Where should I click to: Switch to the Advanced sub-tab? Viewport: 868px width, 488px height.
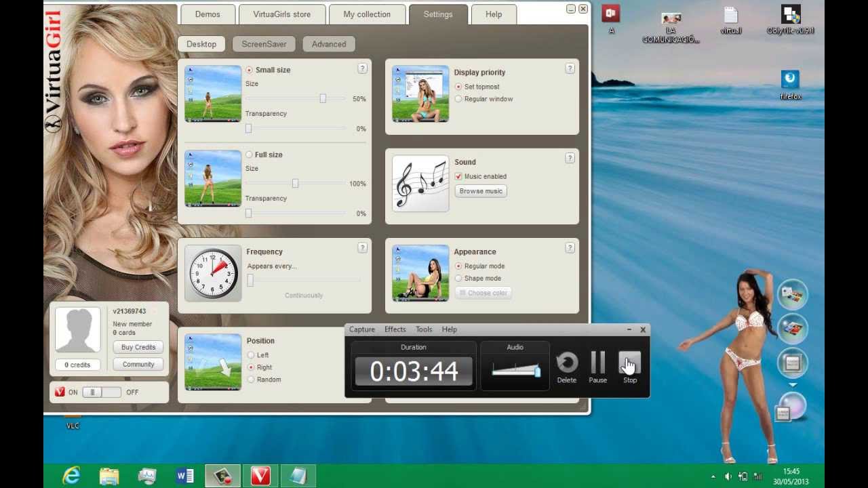pyautogui.click(x=329, y=44)
